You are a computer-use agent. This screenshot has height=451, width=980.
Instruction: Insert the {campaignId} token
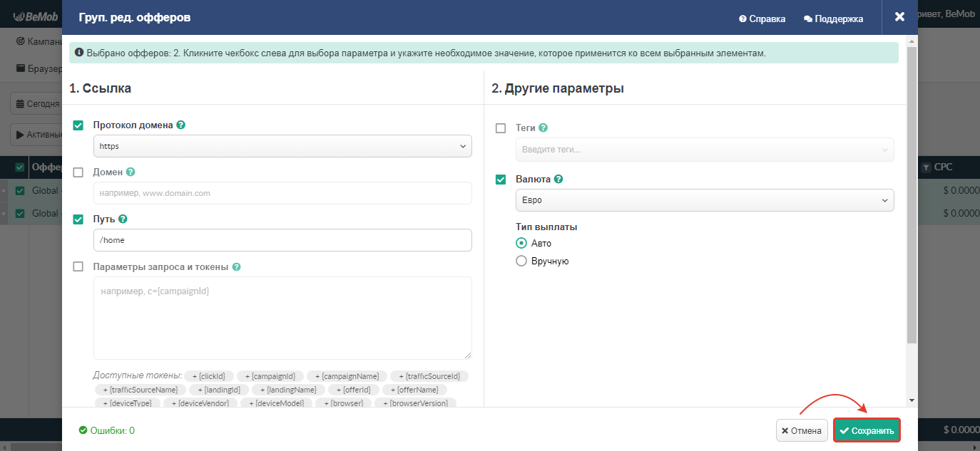pos(270,376)
